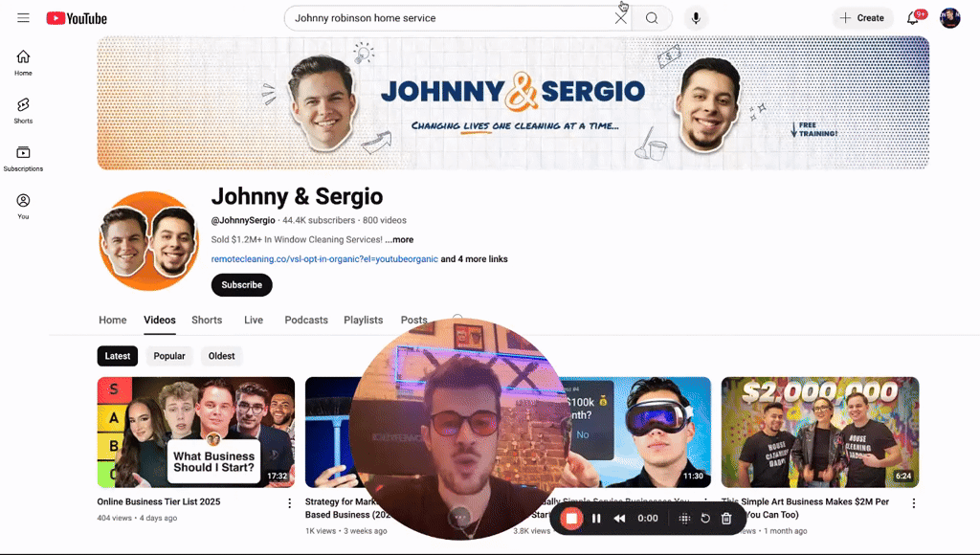Image resolution: width=980 pixels, height=555 pixels.
Task: Open the VR headset video thumbnail
Action: point(638,432)
